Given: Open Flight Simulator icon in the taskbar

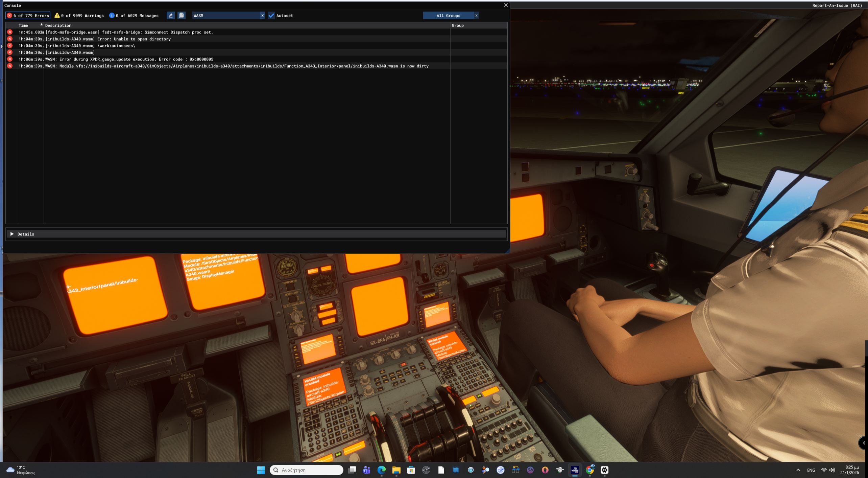Looking at the screenshot, I should [x=575, y=470].
